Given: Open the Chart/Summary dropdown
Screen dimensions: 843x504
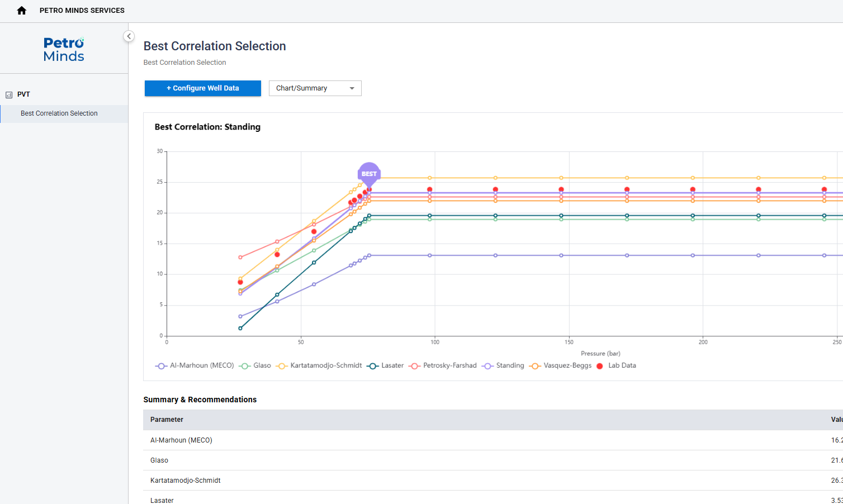Looking at the screenshot, I should [x=315, y=88].
